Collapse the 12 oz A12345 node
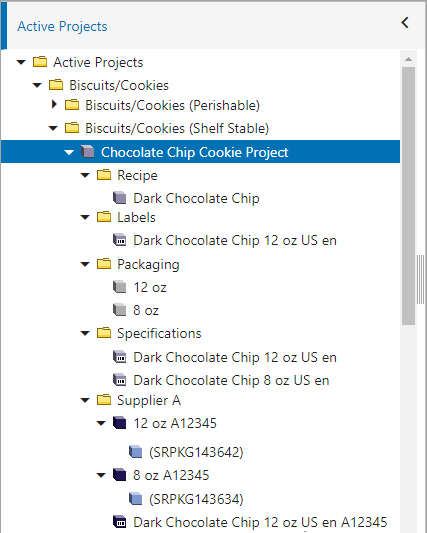Viewport: 427px width, 533px height. click(x=101, y=424)
